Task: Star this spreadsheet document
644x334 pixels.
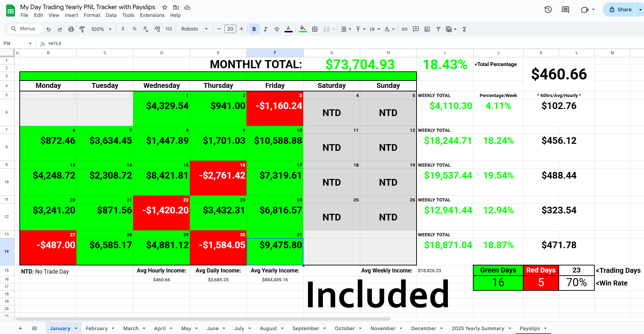Action: (165, 7)
